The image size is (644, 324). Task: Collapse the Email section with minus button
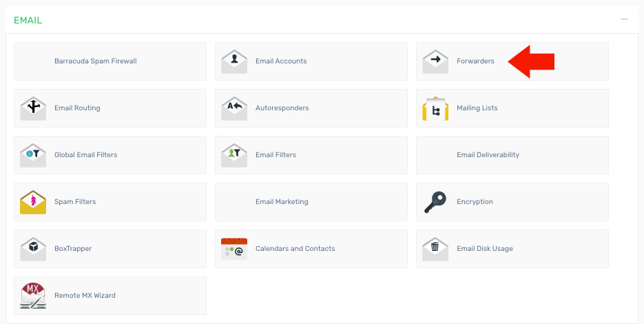pos(624,19)
